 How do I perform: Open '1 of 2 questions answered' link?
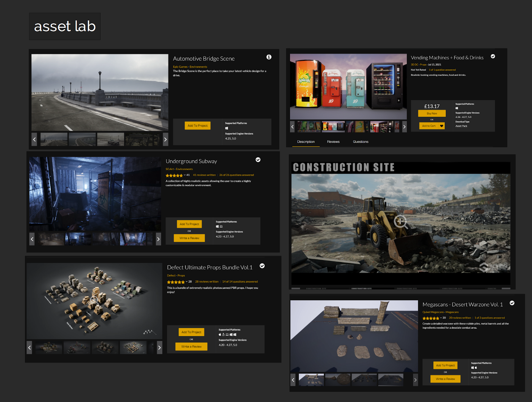pyautogui.click(x=489, y=318)
